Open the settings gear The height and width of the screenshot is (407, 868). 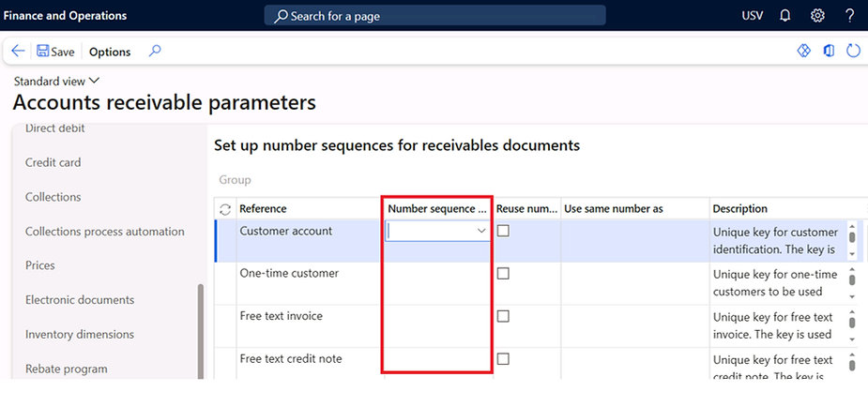[x=817, y=16]
